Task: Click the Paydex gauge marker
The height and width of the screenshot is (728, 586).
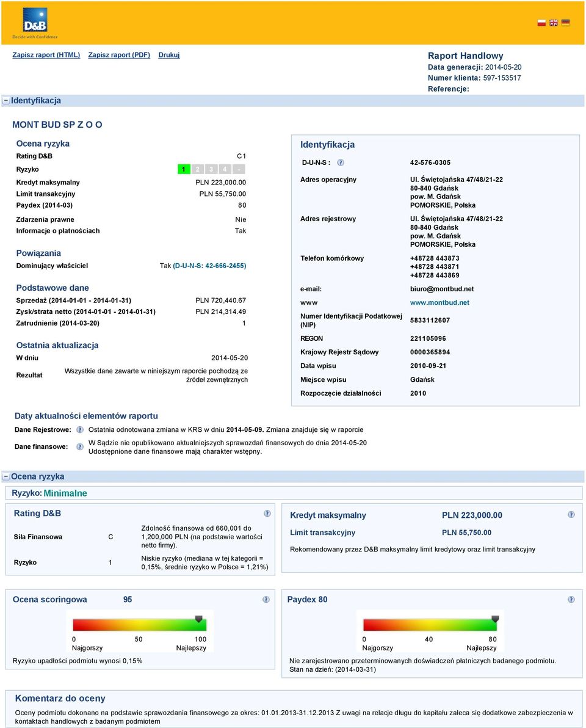Action: tap(495, 619)
